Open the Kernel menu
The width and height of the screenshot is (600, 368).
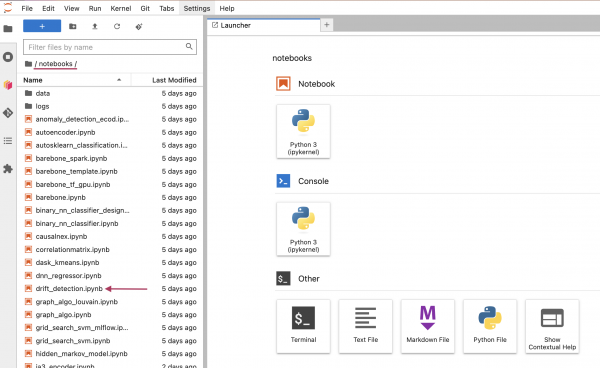pyautogui.click(x=121, y=8)
